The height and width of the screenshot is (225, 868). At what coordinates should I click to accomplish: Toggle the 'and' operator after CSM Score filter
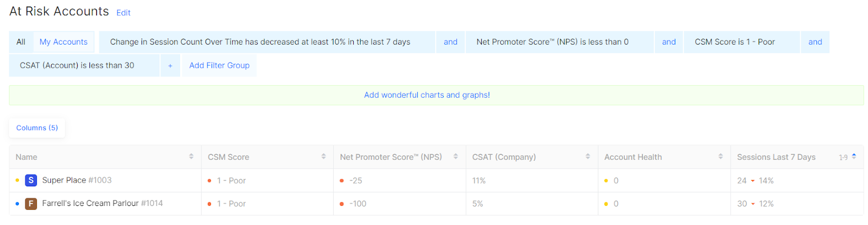point(815,42)
